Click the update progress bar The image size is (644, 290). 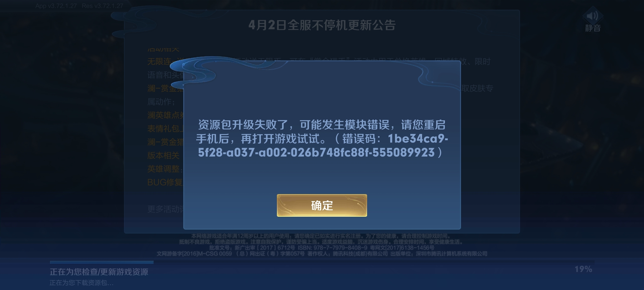tap(322, 262)
